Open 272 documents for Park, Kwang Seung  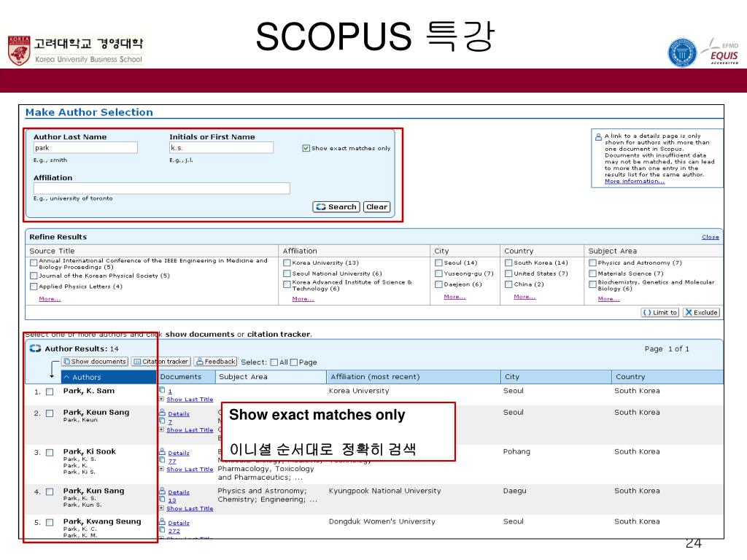pos(174,532)
